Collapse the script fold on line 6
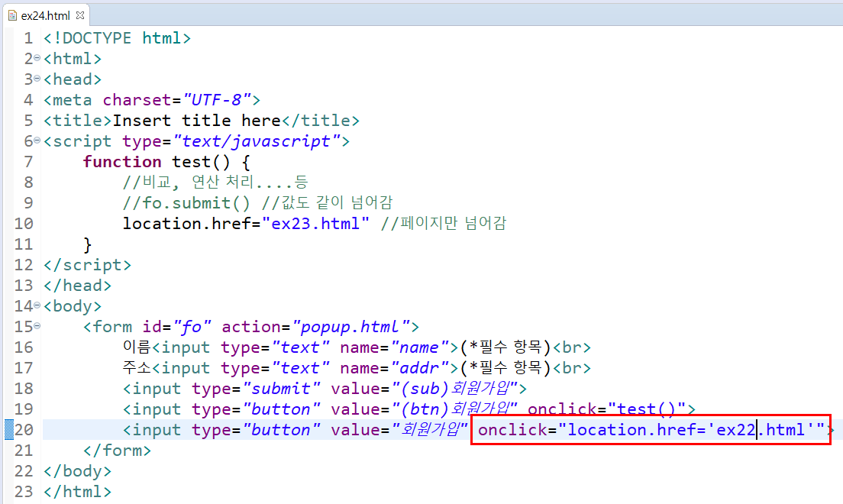This screenshot has height=504, width=843. [37, 140]
